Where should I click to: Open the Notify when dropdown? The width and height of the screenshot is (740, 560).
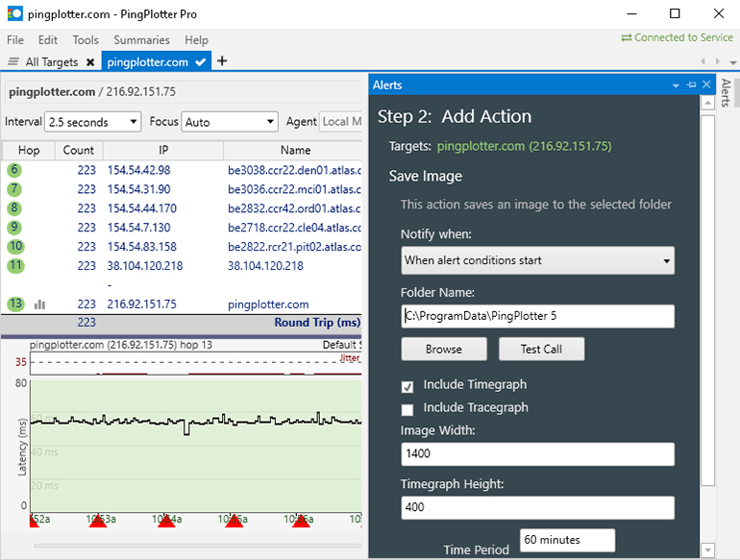pos(537,260)
